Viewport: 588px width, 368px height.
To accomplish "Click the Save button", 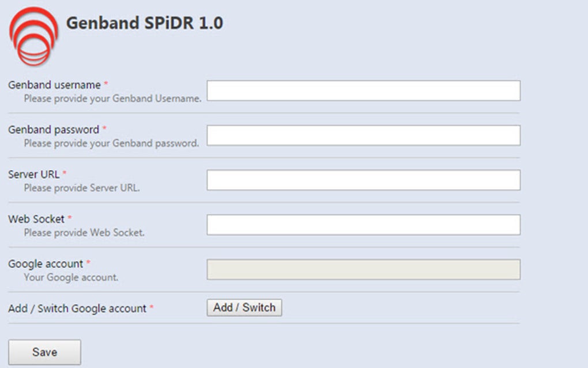I will 44,351.
